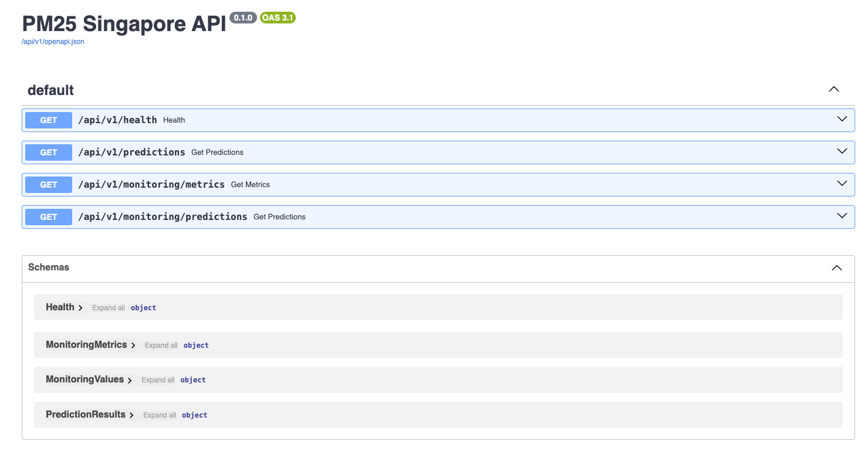
Task: Click the PM25 Singapore API title
Action: click(124, 23)
